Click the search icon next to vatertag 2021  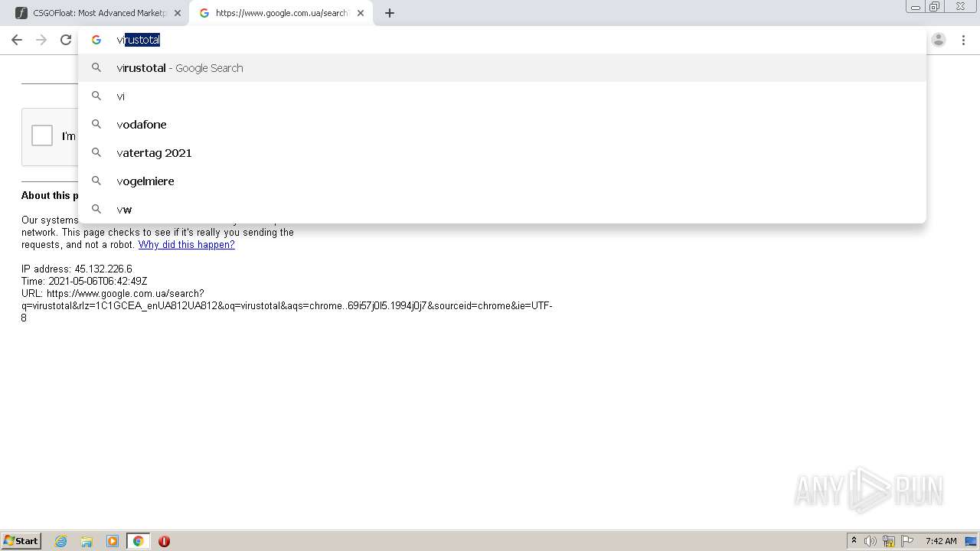coord(96,152)
